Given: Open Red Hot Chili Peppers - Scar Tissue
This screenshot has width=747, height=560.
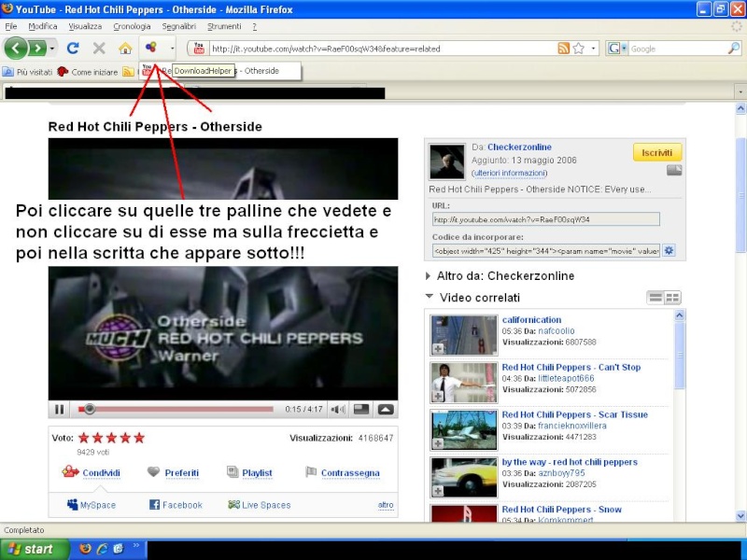Looking at the screenshot, I should (575, 414).
